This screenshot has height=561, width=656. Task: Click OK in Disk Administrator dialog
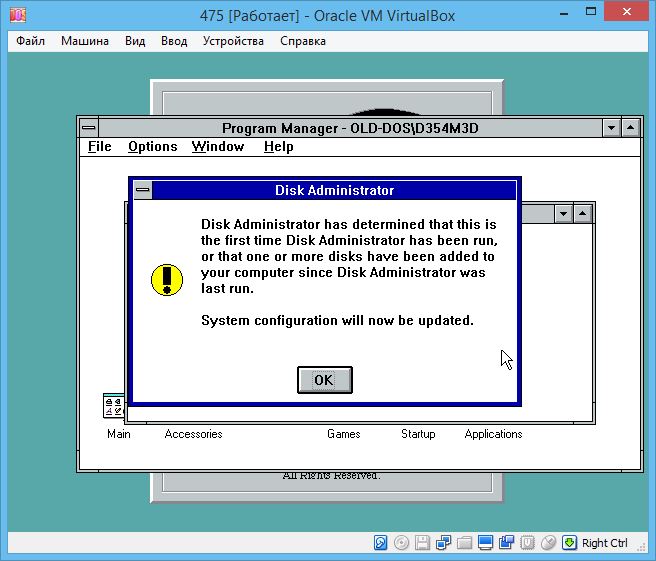[325, 380]
